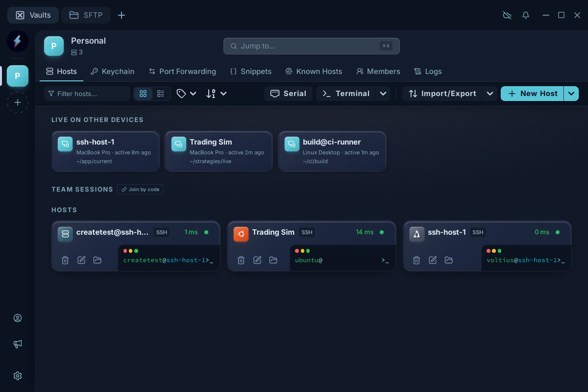Open the account profile icon in the sidebar
Image resolution: width=588 pixels, height=392 pixels.
point(18,318)
